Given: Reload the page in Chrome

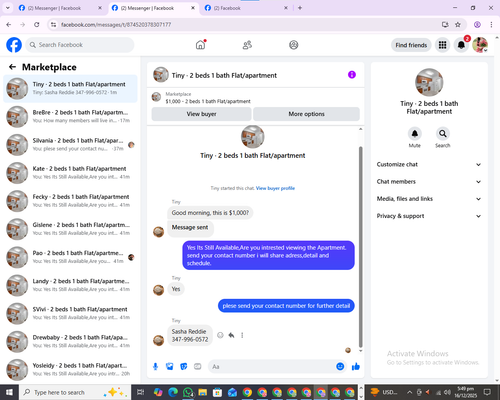Looking at the screenshot, I should pos(37,25).
